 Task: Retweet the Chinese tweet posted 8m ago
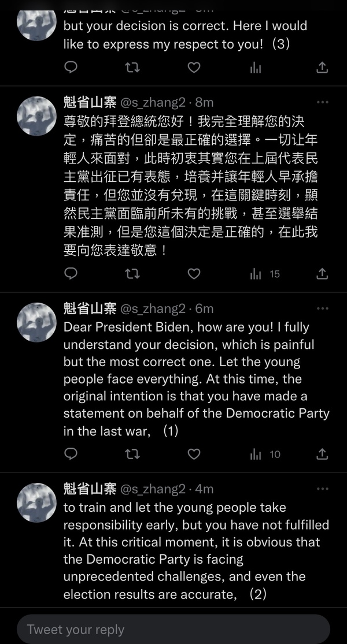coord(132,274)
